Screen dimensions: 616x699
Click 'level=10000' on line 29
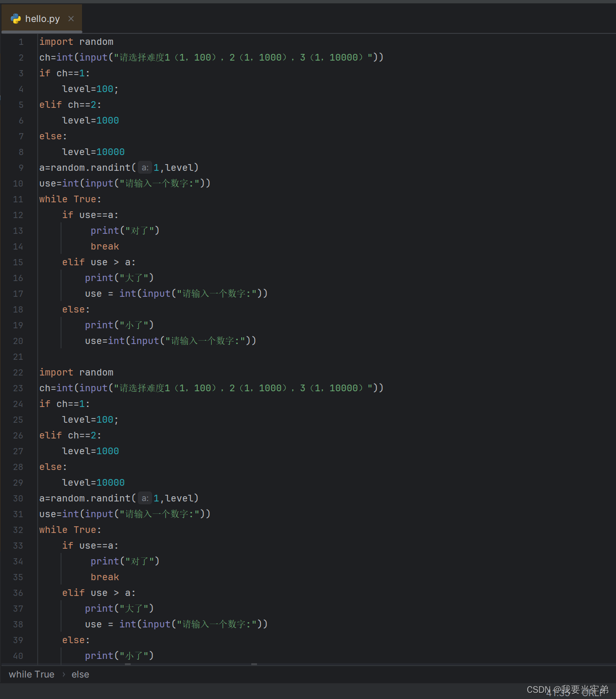93,483
